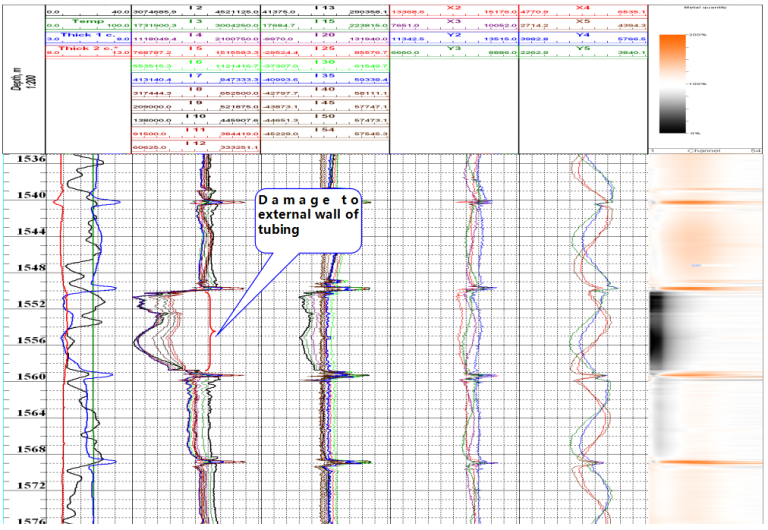Screen dimensions: 768x530
Task: Click the Channel axis label under legend
Action: coord(706,150)
